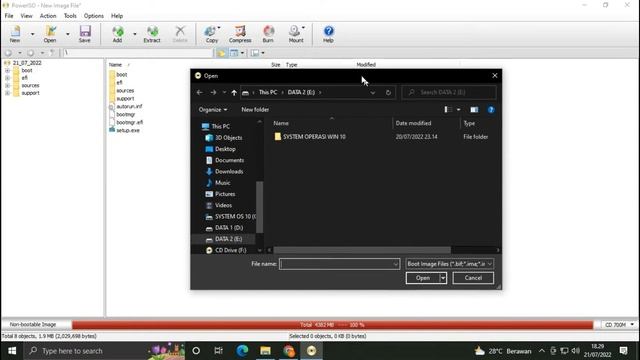Viewport: 640px width, 360px height.
Task: Click the Open toolbar icon in PowerISO
Action: pyautogui.click(x=50, y=34)
